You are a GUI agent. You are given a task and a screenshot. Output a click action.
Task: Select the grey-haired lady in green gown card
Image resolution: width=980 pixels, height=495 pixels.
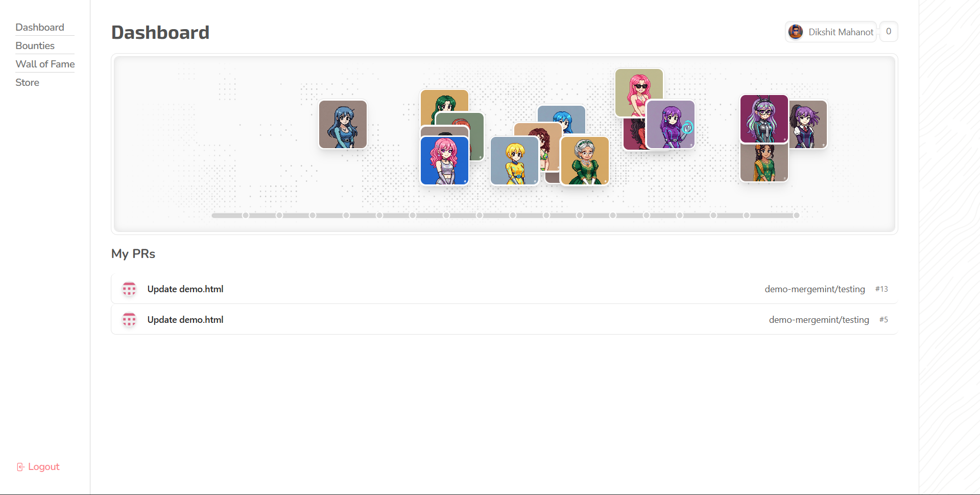pos(585,160)
